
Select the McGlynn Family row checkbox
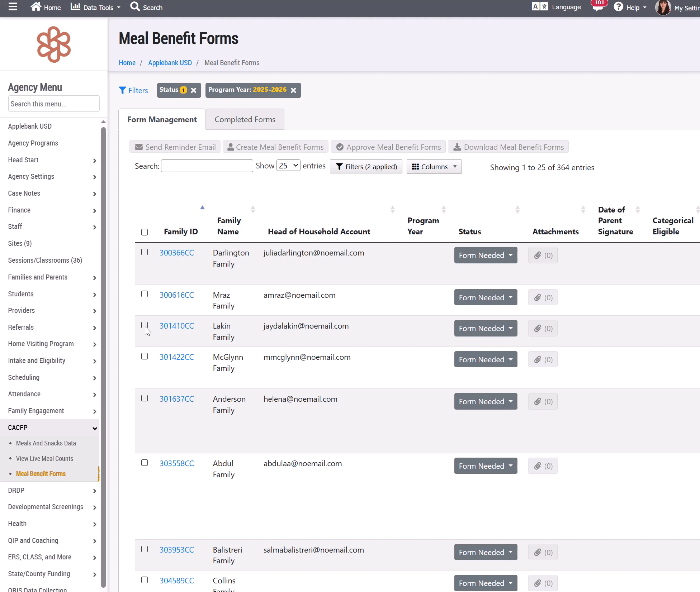click(145, 357)
